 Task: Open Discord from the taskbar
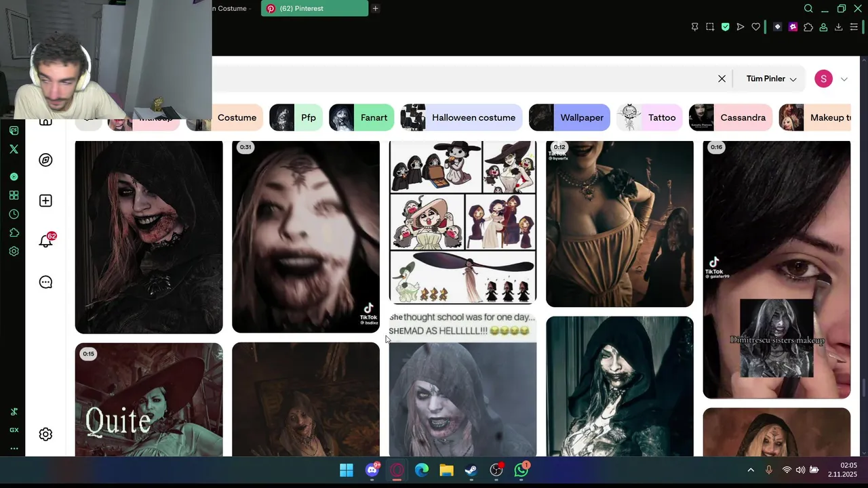click(372, 470)
